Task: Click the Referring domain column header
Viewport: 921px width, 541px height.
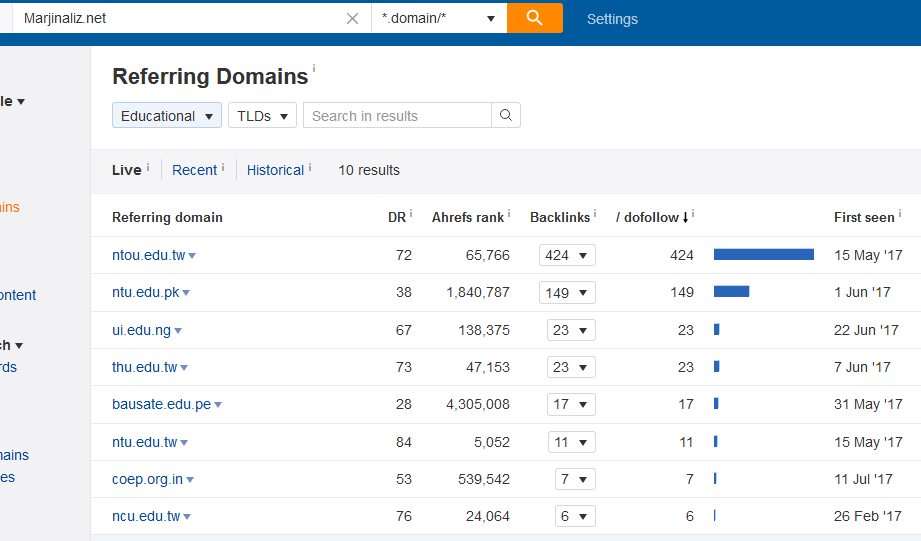Action: 167,217
